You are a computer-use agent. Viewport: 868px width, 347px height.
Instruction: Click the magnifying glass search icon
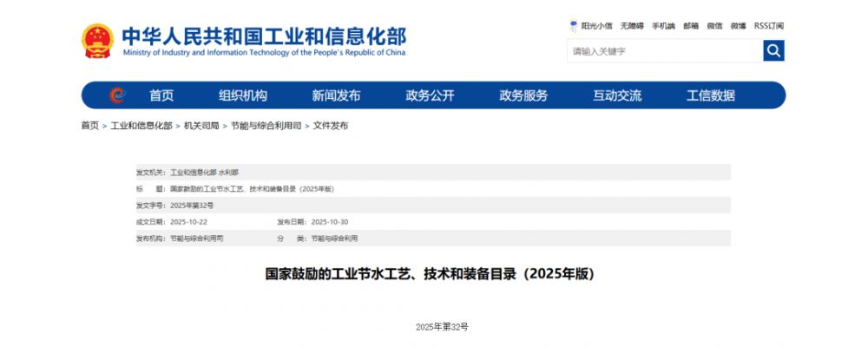[x=773, y=51]
